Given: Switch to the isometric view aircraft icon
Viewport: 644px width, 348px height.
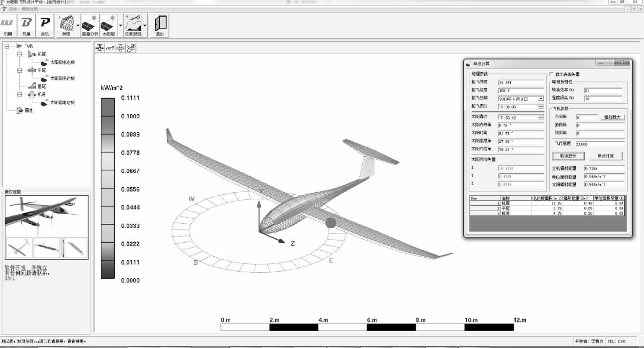Looking at the screenshot, I should tap(131, 48).
